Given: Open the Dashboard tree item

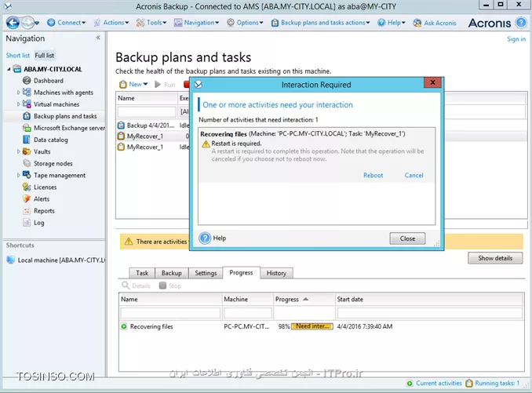Looking at the screenshot, I should 48,81.
